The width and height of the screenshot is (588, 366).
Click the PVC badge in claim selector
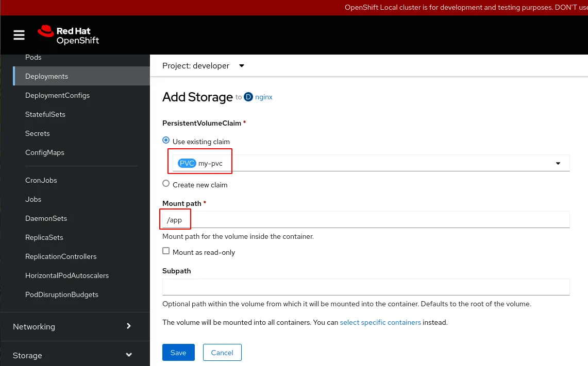[x=187, y=163]
